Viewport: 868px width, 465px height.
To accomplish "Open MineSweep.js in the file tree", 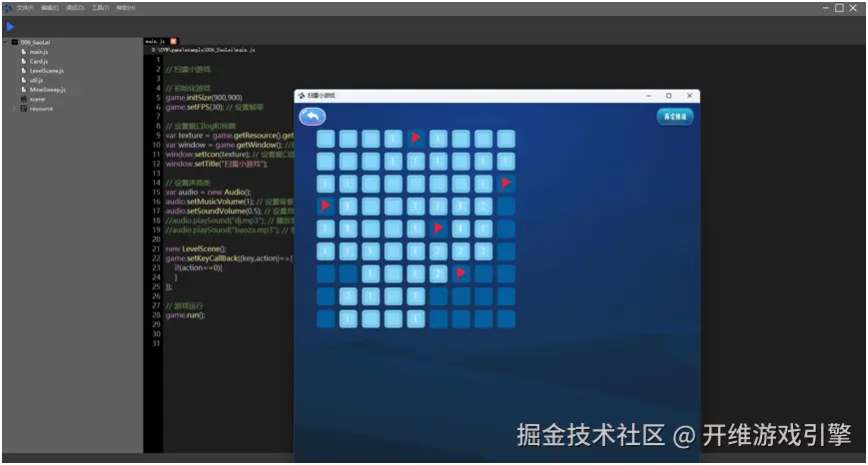I will tap(48, 90).
